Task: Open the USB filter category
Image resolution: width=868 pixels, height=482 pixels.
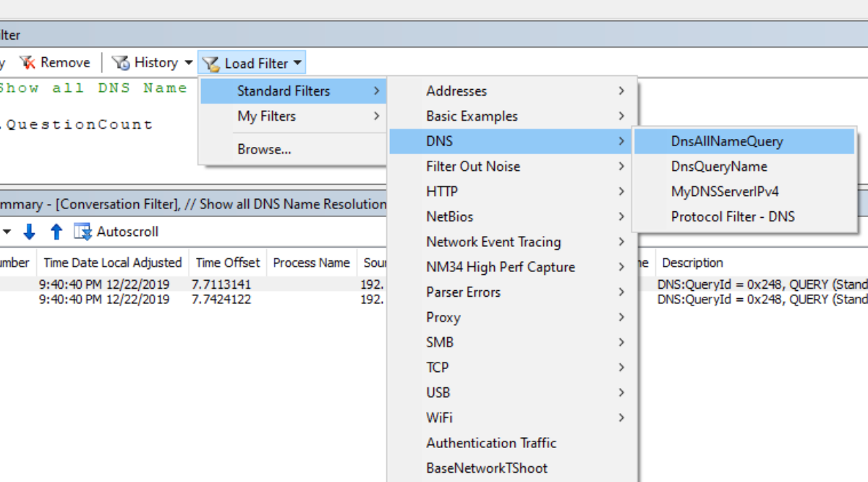Action: coord(512,392)
